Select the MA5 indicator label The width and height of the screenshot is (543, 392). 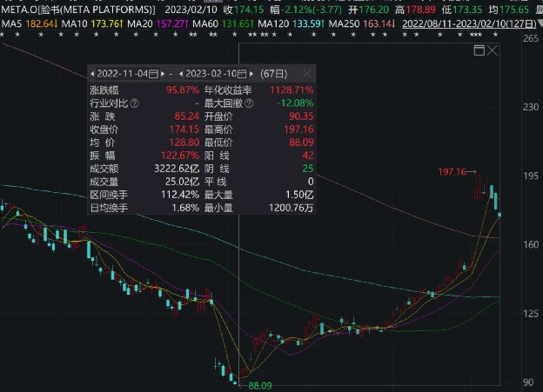tap(11, 22)
